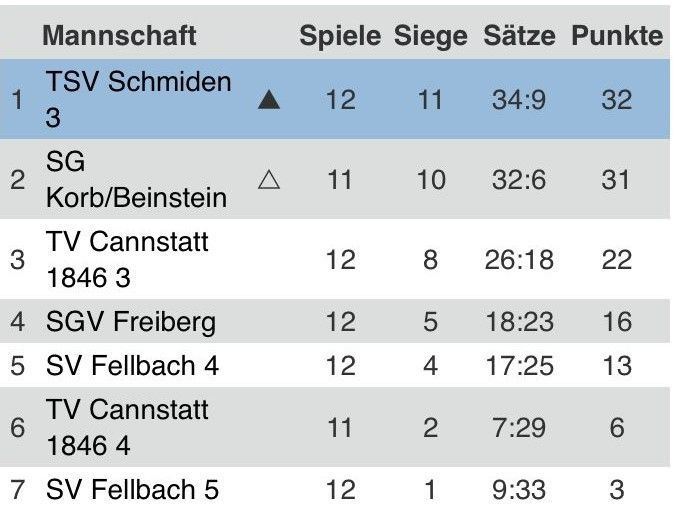Click the 34:9 sets value for TSV Schmiden
The width and height of the screenshot is (673, 530).
point(518,100)
